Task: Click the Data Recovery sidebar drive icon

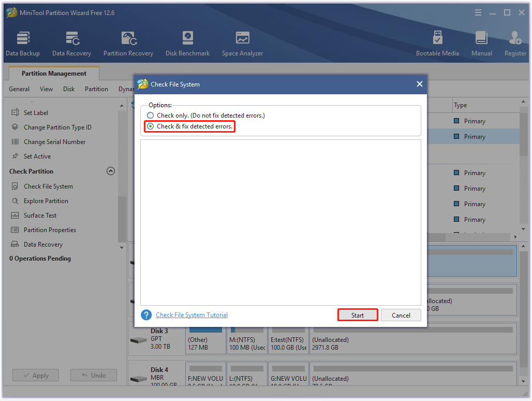Action: [15, 244]
